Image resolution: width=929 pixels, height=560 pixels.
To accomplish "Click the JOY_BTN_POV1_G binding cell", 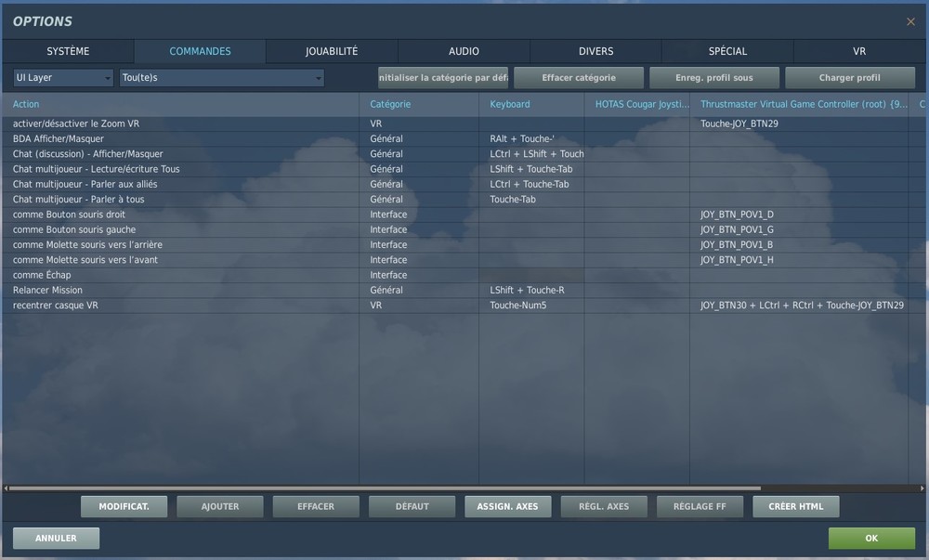I will point(799,229).
